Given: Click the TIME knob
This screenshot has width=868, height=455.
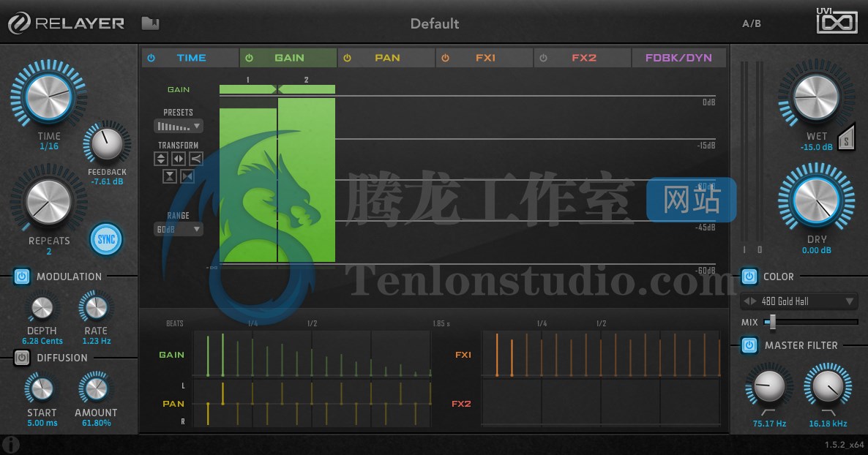Looking at the screenshot, I should tap(49, 96).
